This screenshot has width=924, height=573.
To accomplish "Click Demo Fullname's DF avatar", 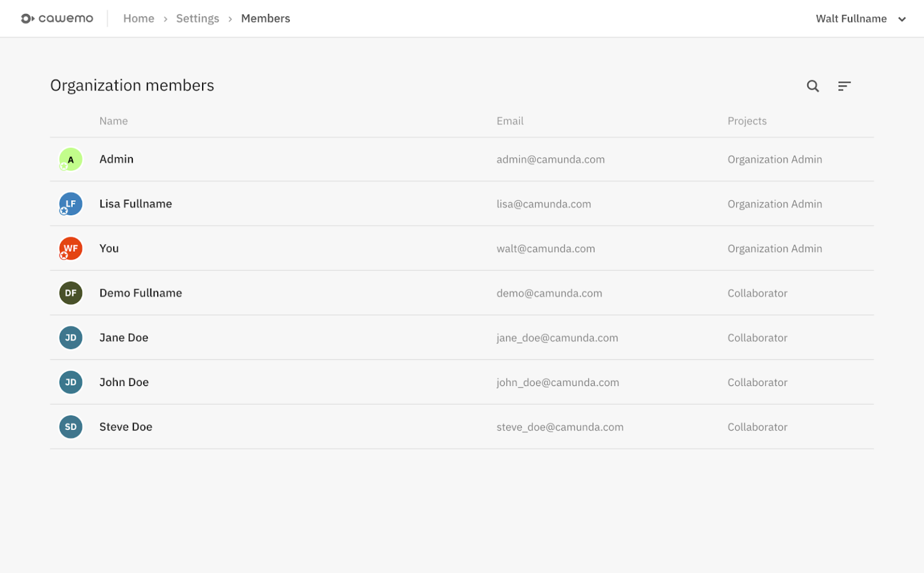I will pyautogui.click(x=70, y=293).
